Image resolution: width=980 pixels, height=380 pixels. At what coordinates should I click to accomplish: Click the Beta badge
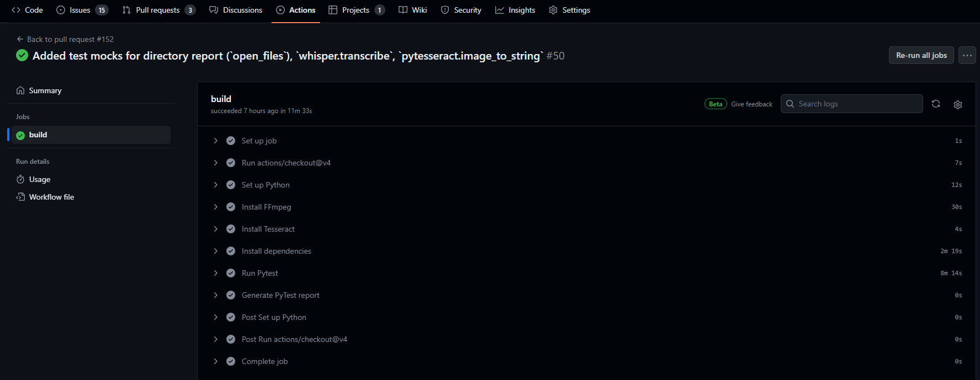pos(716,104)
